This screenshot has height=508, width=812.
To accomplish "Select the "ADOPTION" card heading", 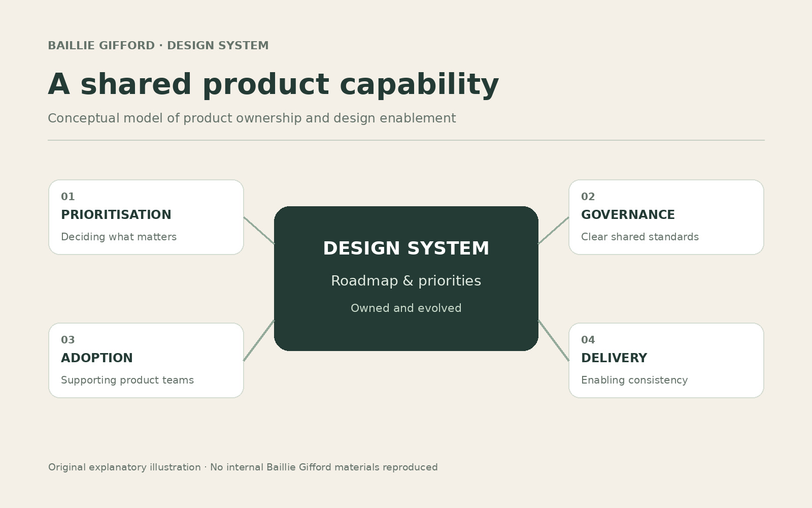I will (x=97, y=358).
